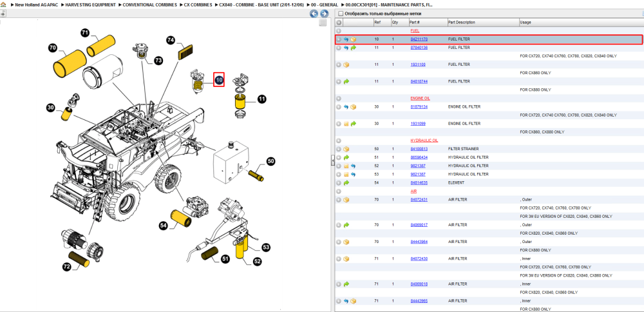This screenshot has height=312, width=644.
Task: Open the FUEL section link
Action: (x=414, y=31)
